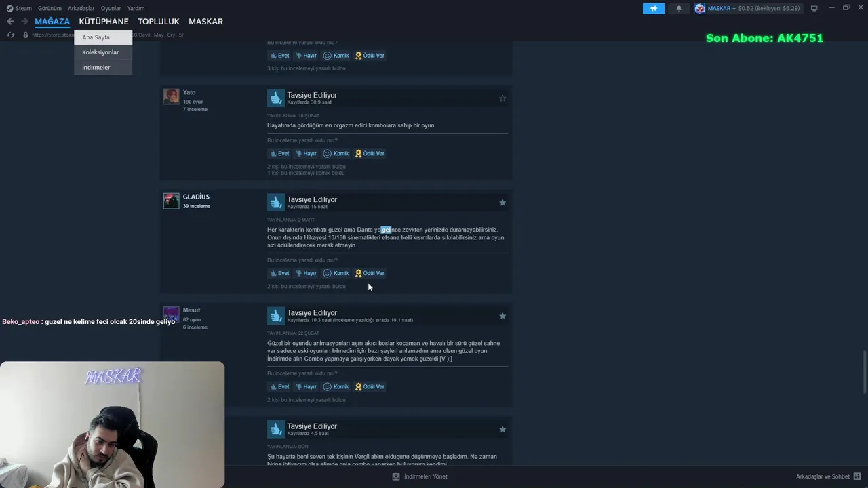Click the thumbs-up icon on Yato's review
The height and width of the screenshot is (488, 868).
click(x=276, y=98)
